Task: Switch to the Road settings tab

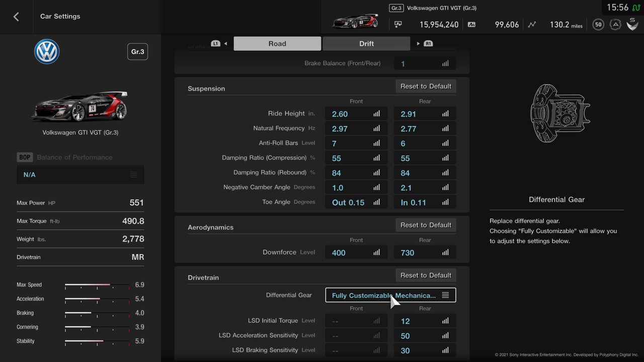Action: coord(277,44)
